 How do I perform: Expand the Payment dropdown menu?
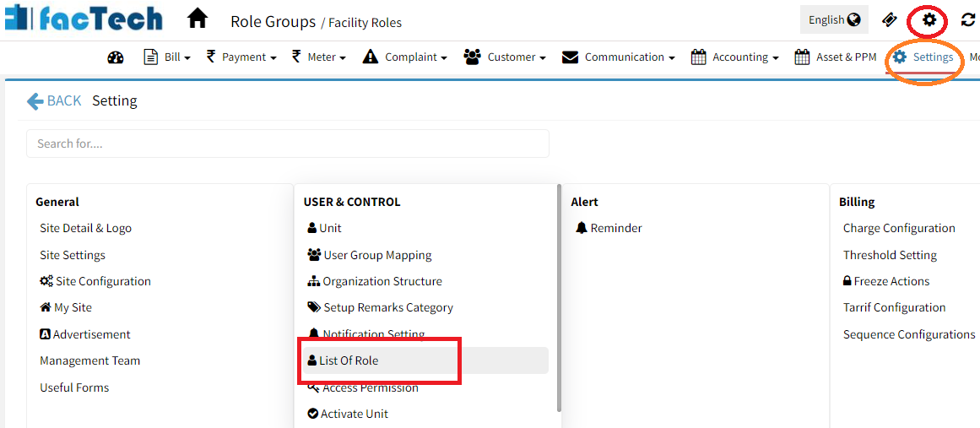pos(241,57)
